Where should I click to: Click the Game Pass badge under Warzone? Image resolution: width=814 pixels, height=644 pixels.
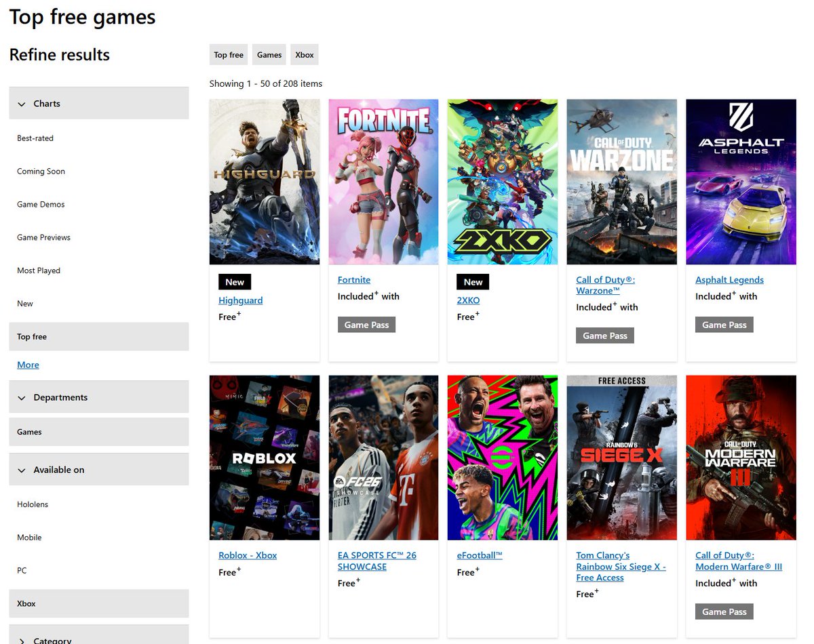coord(605,336)
